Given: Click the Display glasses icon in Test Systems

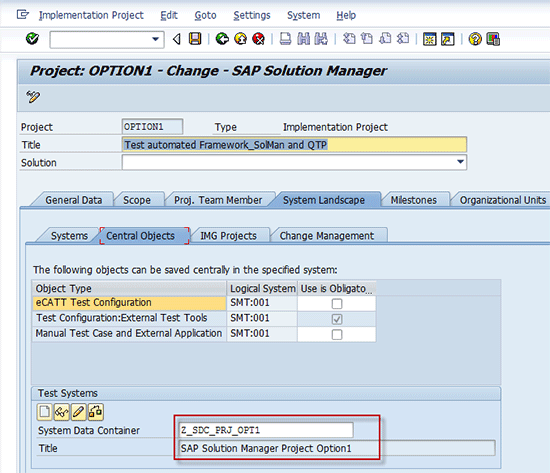Looking at the screenshot, I should click(x=61, y=412).
